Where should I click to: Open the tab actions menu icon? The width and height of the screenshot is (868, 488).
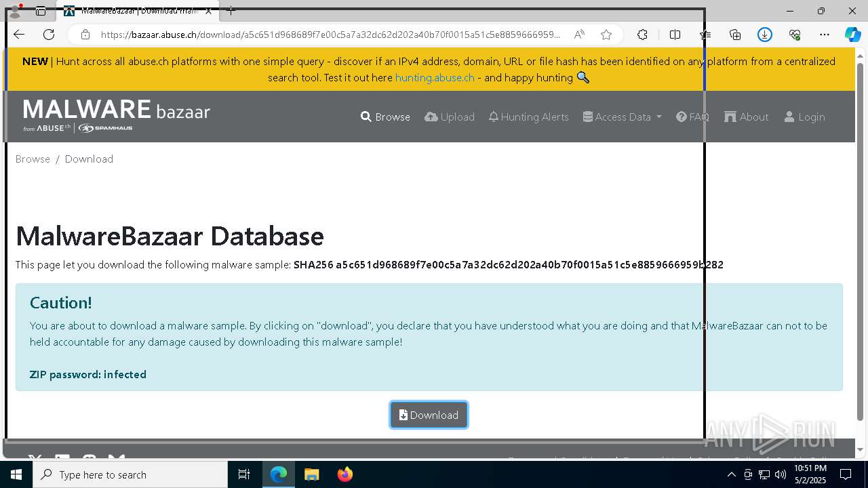41,11
